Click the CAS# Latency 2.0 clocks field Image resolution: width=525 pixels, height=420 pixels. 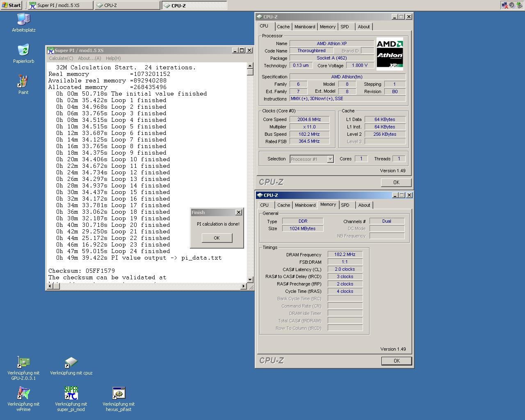[345, 269]
